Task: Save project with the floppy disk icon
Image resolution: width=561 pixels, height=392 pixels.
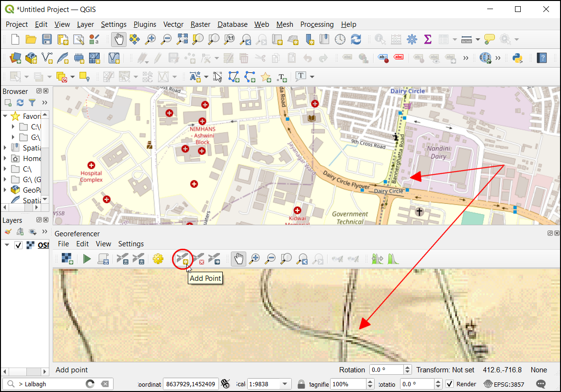Action: point(47,39)
